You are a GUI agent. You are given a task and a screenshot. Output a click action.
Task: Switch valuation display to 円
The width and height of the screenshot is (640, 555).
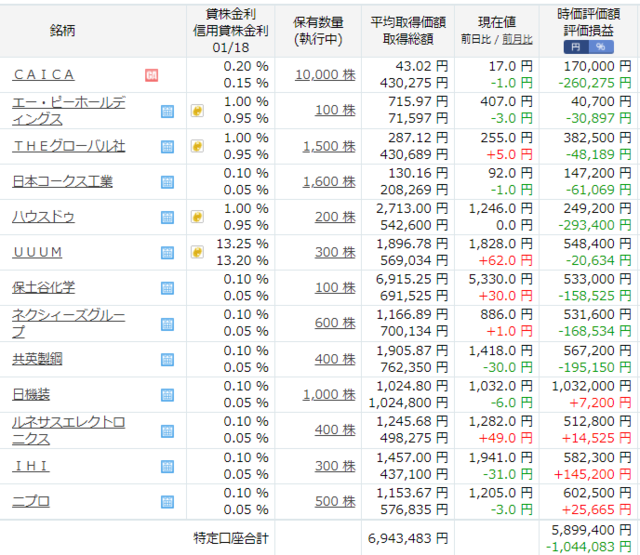tap(576, 47)
